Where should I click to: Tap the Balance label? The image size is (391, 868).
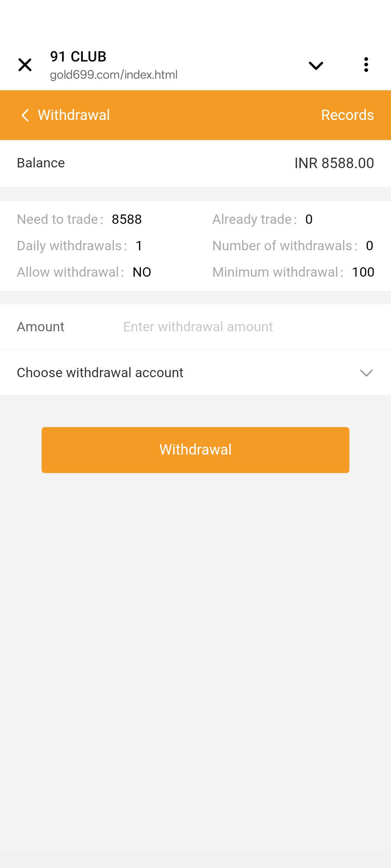41,163
